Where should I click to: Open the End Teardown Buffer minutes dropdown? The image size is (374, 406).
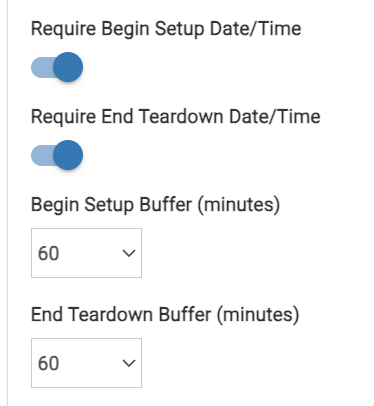pos(86,363)
